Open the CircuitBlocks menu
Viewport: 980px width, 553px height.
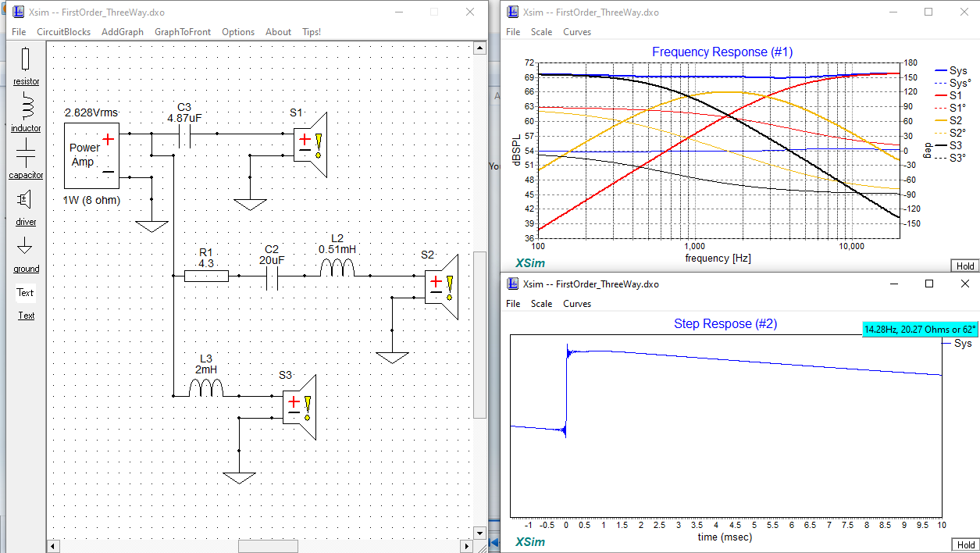point(64,32)
